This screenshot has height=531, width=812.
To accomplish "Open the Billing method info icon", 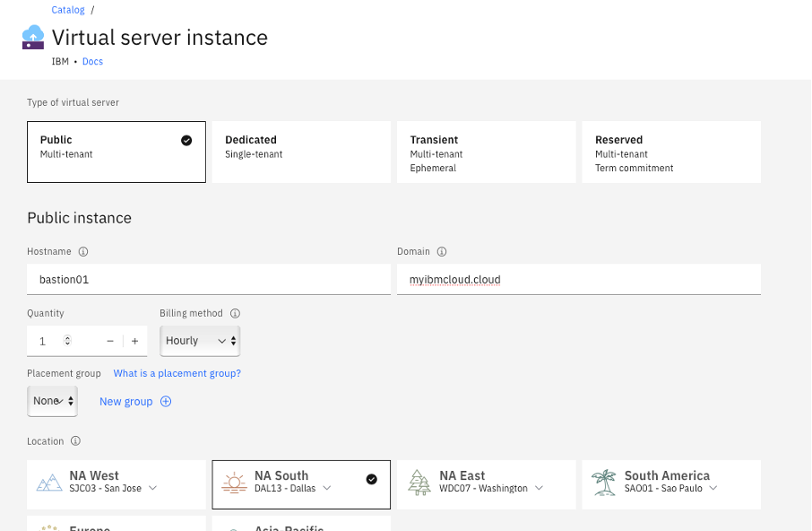I will [x=235, y=313].
